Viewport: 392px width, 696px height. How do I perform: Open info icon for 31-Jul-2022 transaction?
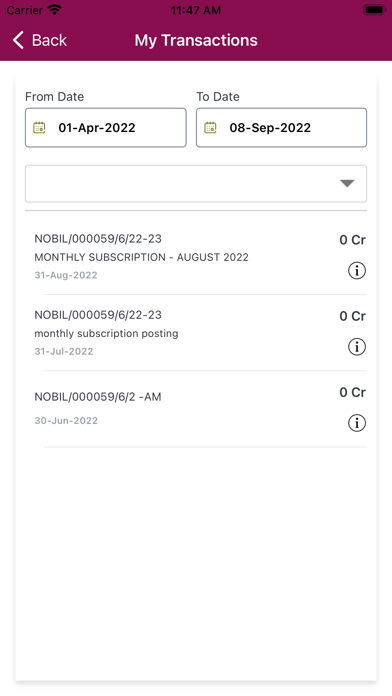click(x=356, y=347)
